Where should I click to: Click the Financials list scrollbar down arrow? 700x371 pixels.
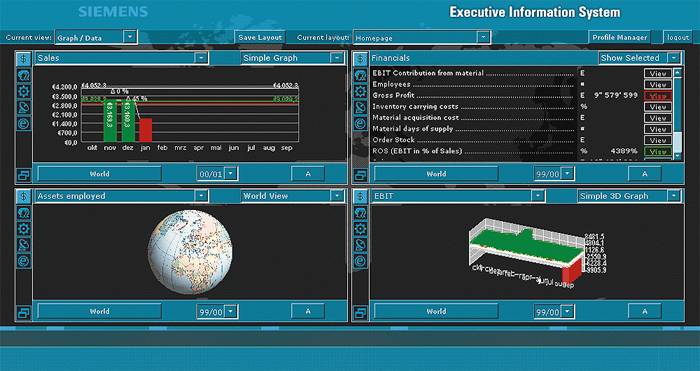click(677, 156)
